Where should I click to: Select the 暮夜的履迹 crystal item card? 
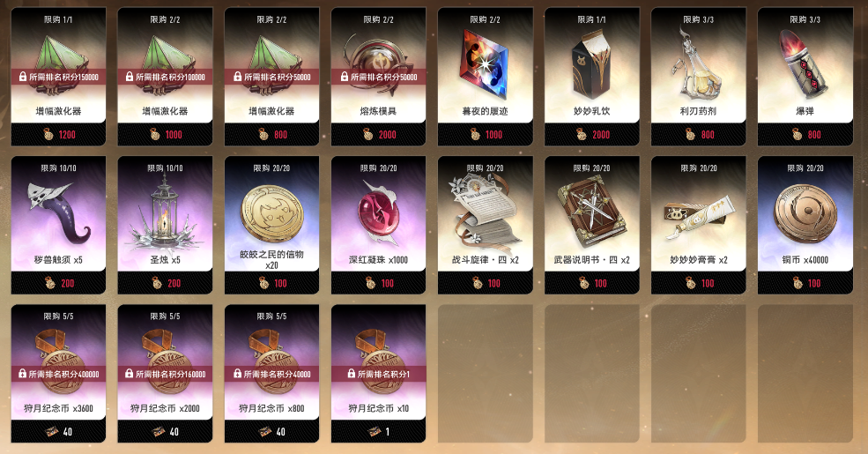[x=485, y=77]
